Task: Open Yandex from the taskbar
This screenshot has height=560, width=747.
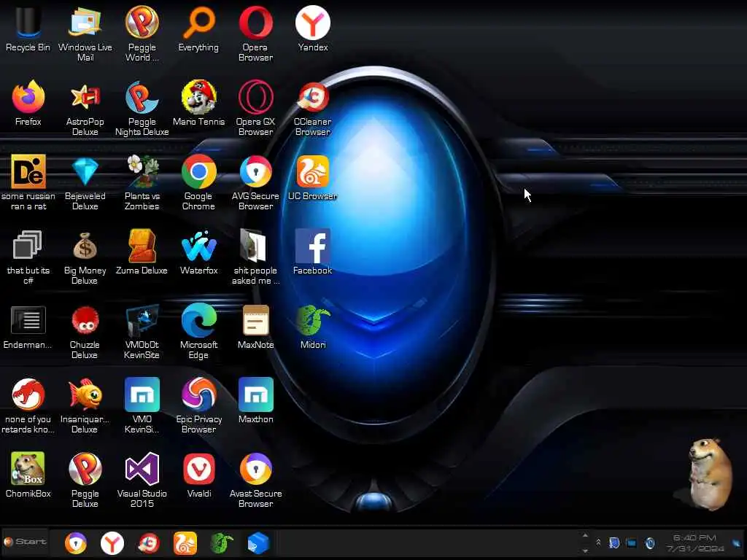Action: tap(112, 542)
